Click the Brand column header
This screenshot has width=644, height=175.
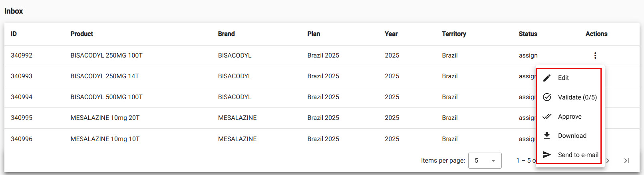226,34
